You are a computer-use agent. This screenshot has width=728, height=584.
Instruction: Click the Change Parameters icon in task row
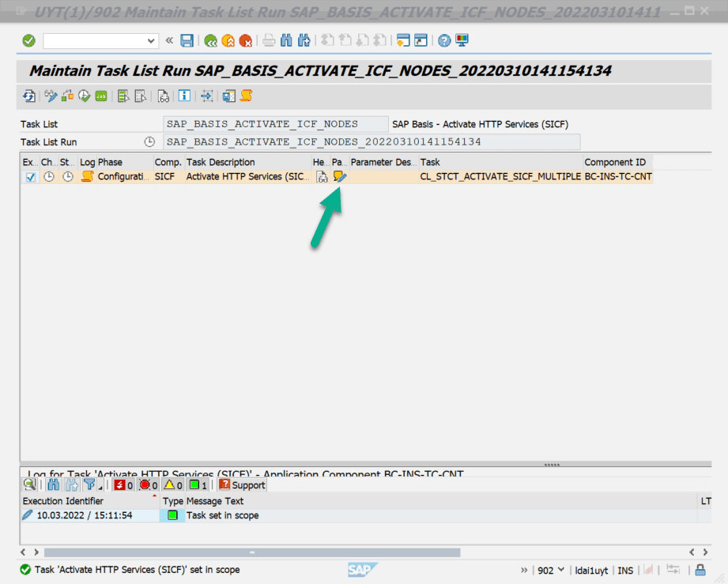click(340, 176)
